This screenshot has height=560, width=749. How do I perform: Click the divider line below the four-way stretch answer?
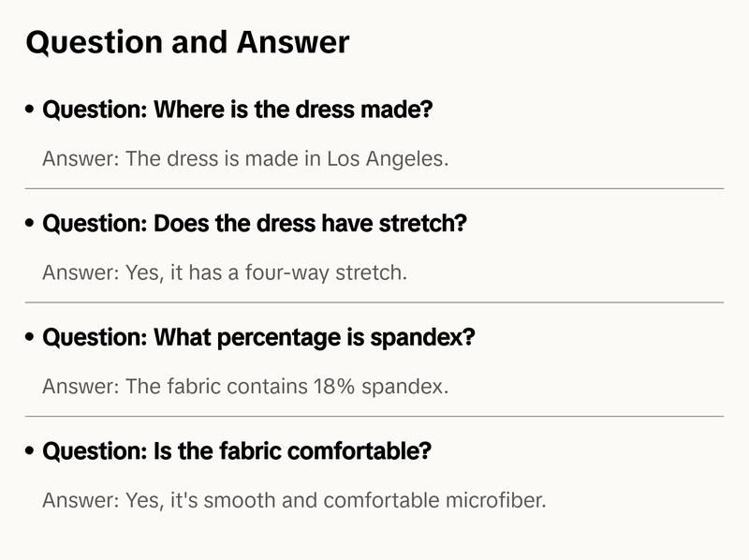pyautogui.click(x=374, y=302)
